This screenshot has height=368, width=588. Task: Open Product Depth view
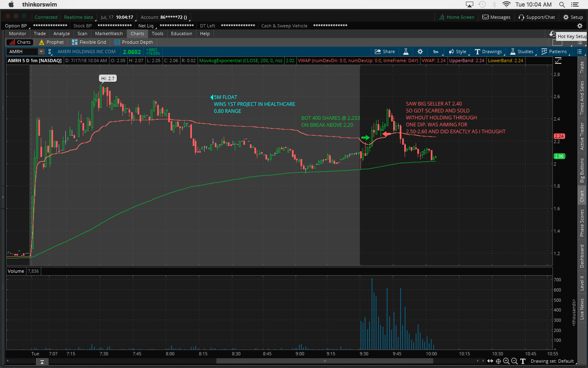pyautogui.click(x=134, y=42)
